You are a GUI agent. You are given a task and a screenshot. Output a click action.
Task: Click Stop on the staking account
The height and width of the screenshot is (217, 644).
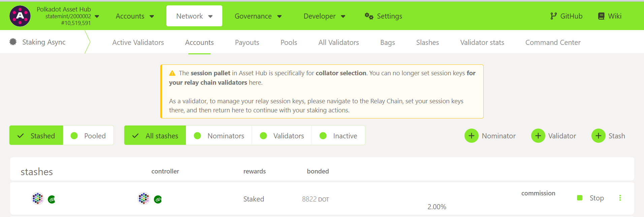(596, 198)
